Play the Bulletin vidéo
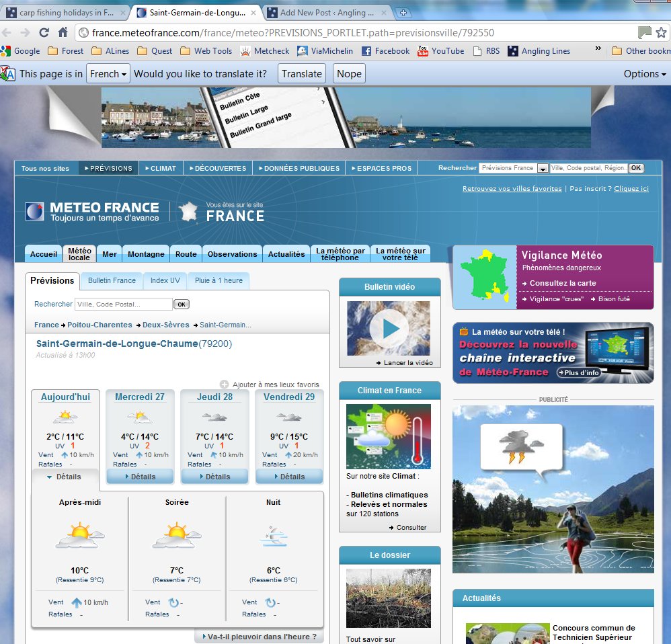This screenshot has height=644, width=671. [389, 329]
